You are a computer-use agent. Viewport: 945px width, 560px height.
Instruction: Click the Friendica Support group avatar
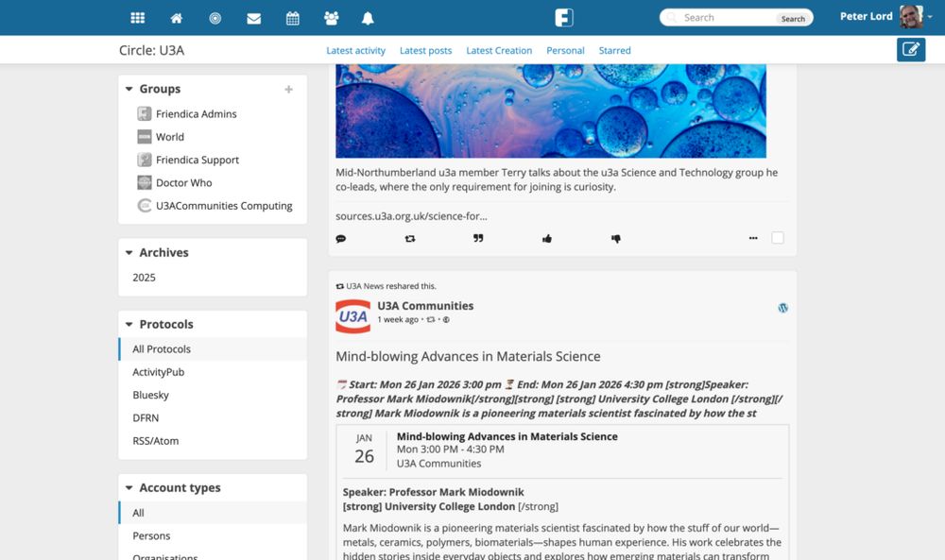pyautogui.click(x=144, y=160)
